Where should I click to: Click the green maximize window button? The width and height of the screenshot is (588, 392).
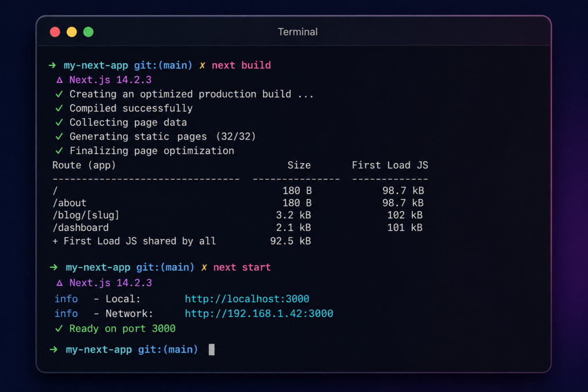88,32
